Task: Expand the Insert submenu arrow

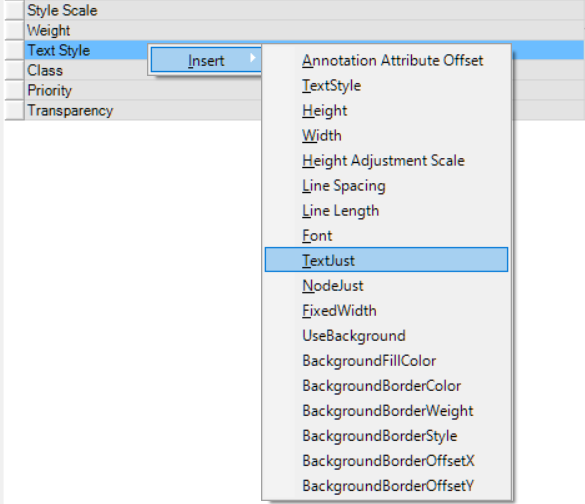Action: 253,58
